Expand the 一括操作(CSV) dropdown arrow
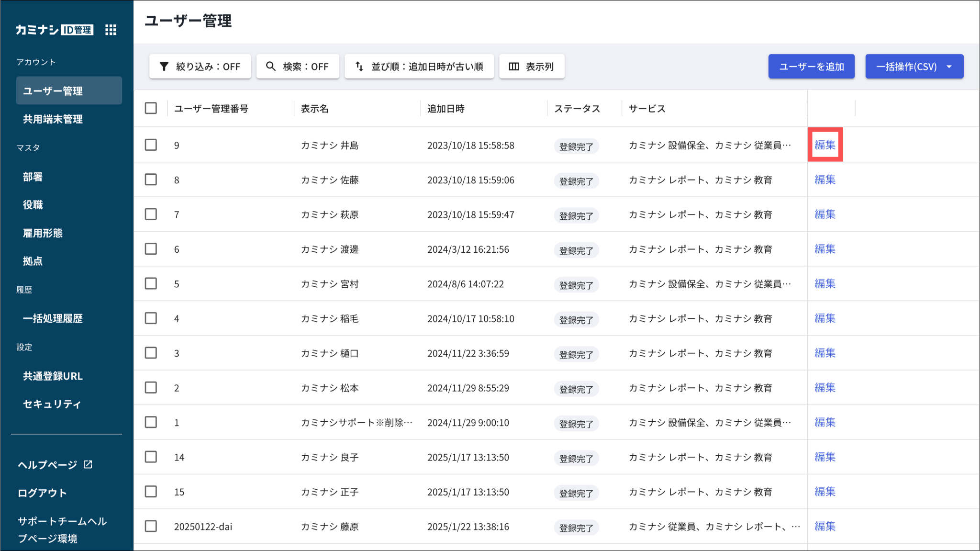 [949, 67]
